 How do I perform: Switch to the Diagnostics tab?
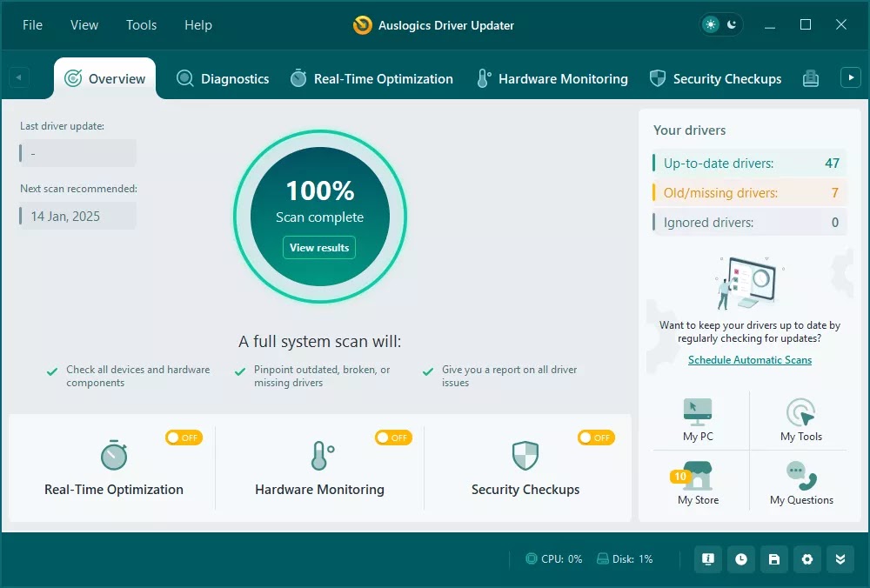[223, 78]
